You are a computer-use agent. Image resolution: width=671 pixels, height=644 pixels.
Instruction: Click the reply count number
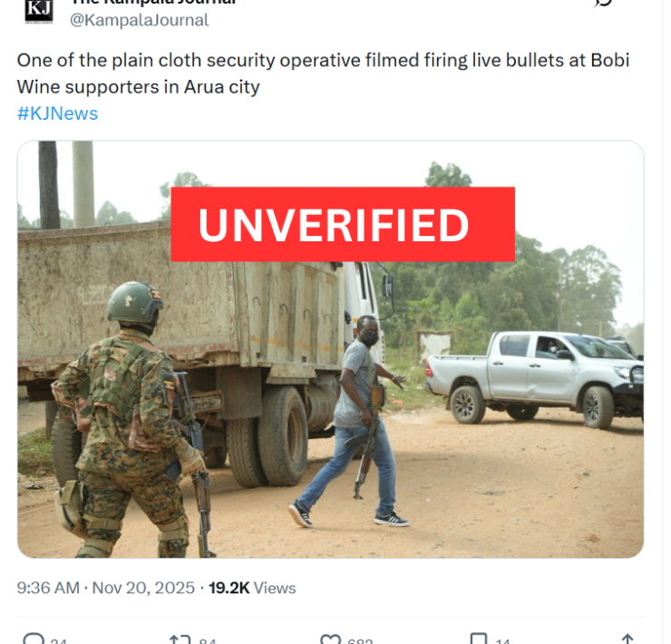(x=58, y=640)
